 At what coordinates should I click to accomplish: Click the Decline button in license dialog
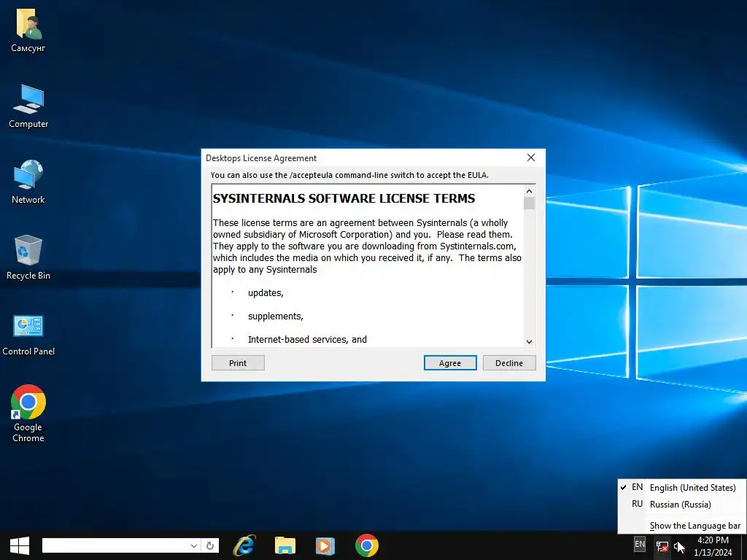pos(508,363)
